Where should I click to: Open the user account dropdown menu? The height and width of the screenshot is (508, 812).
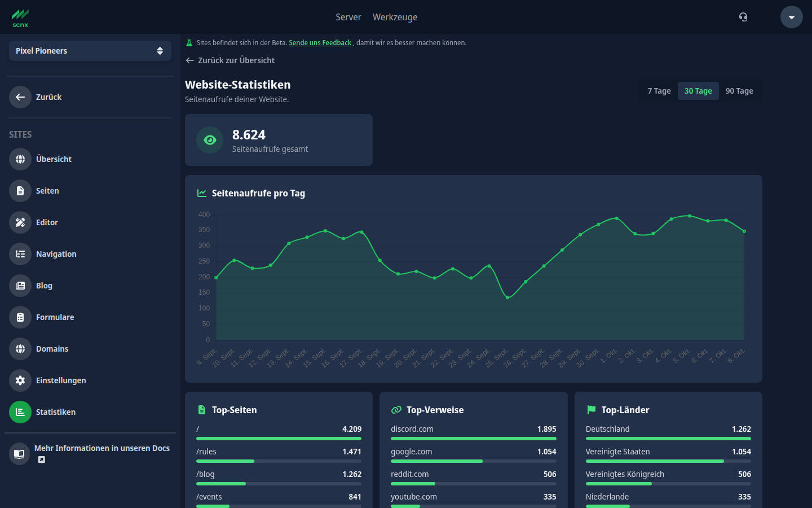coord(792,17)
